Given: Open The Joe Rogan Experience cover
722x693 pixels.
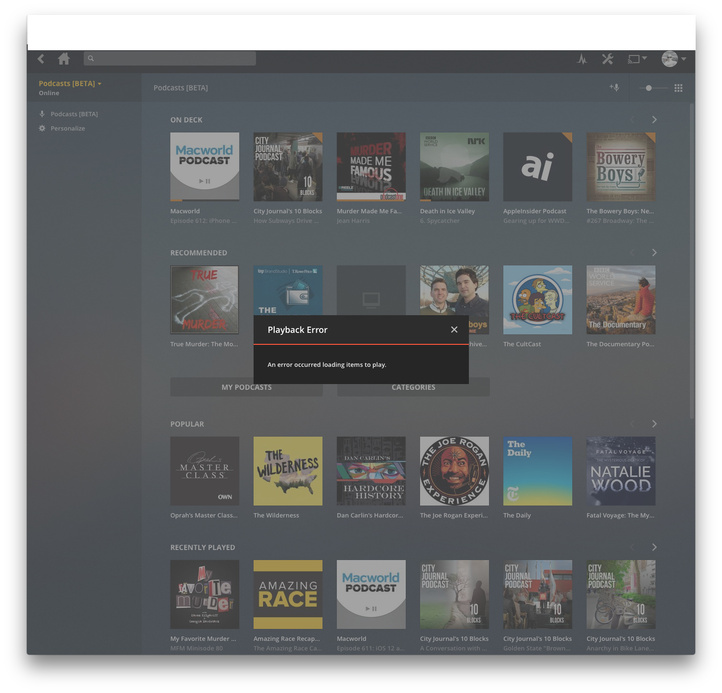Looking at the screenshot, I should (x=454, y=471).
